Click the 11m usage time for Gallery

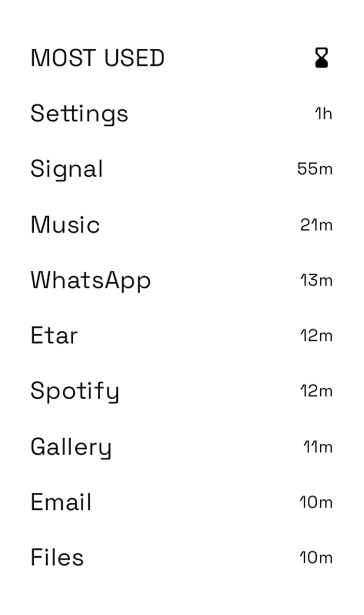click(x=318, y=447)
